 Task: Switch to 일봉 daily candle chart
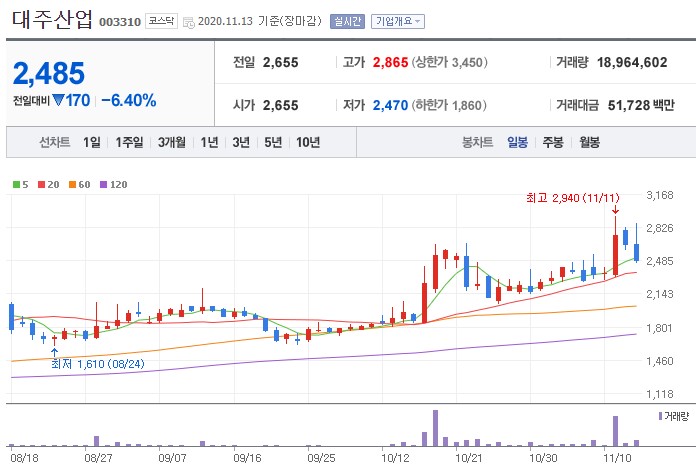click(x=518, y=142)
